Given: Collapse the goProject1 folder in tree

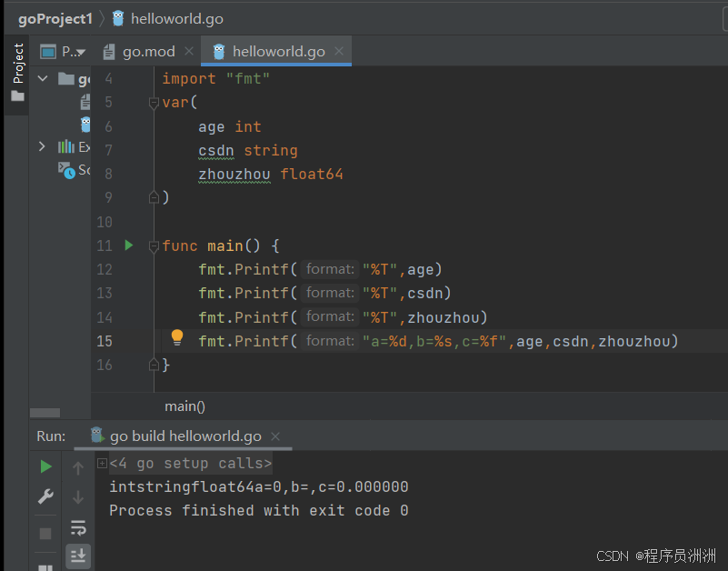Looking at the screenshot, I should pos(43,78).
